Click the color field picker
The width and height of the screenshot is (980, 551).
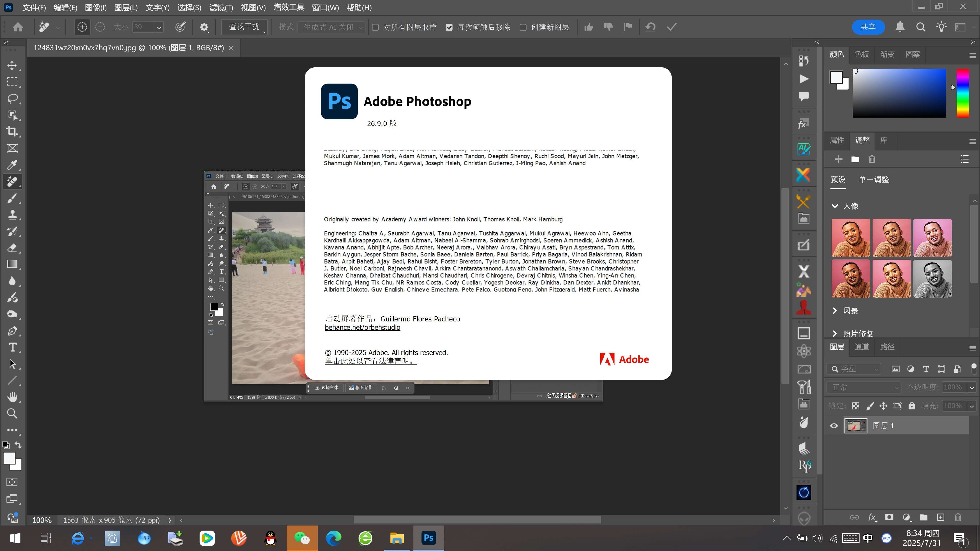tap(899, 93)
